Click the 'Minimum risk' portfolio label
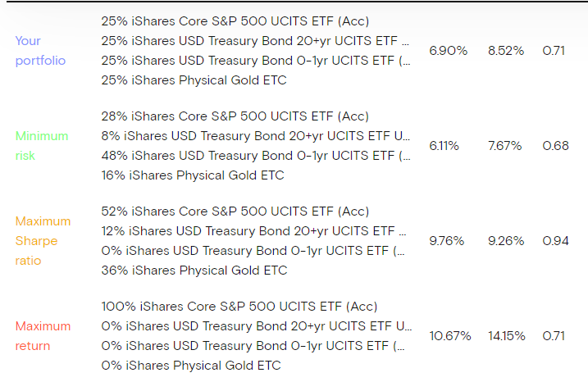 point(42,146)
